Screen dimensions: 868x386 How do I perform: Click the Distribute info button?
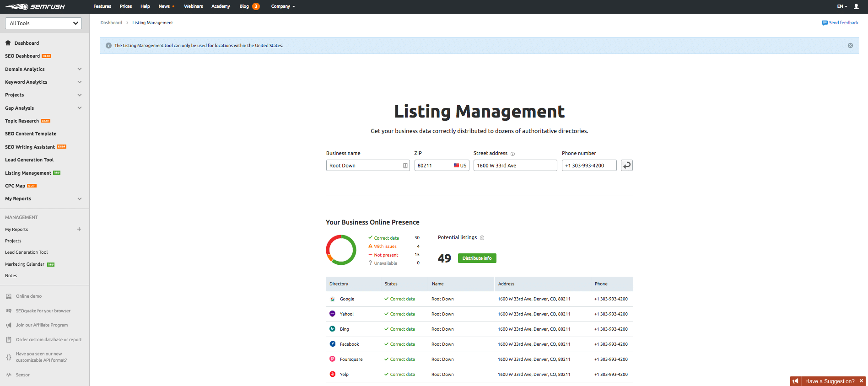(x=477, y=258)
